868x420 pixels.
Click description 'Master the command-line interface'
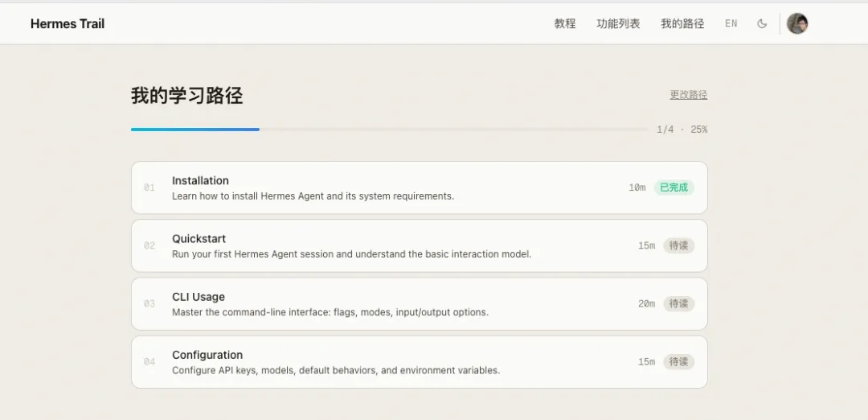point(330,312)
